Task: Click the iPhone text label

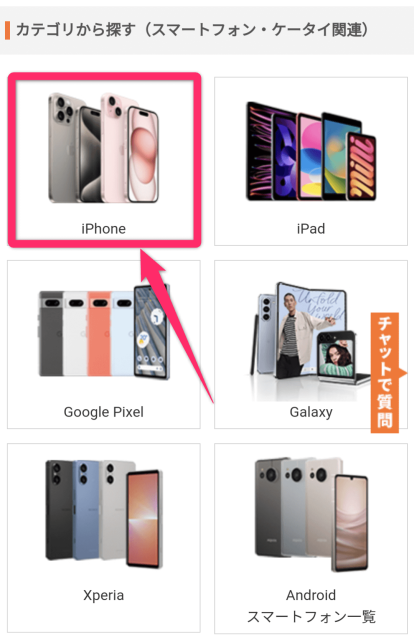Action: click(104, 229)
